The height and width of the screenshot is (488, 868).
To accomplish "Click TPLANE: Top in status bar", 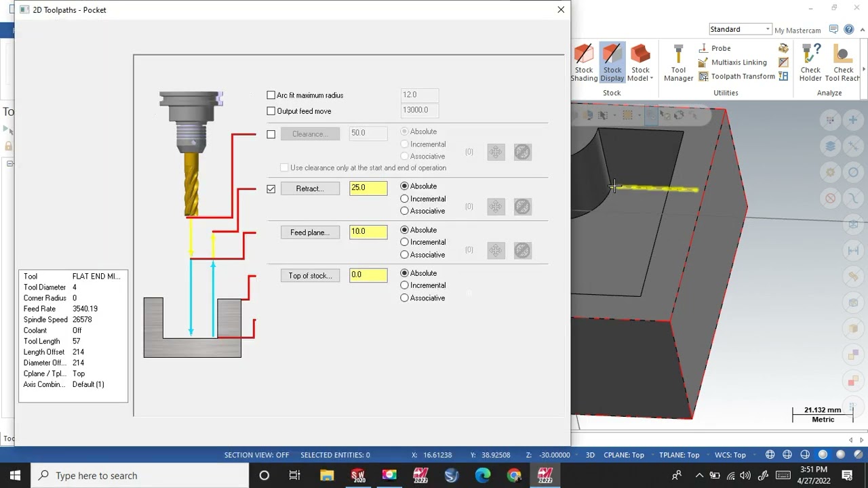I will click(x=679, y=455).
